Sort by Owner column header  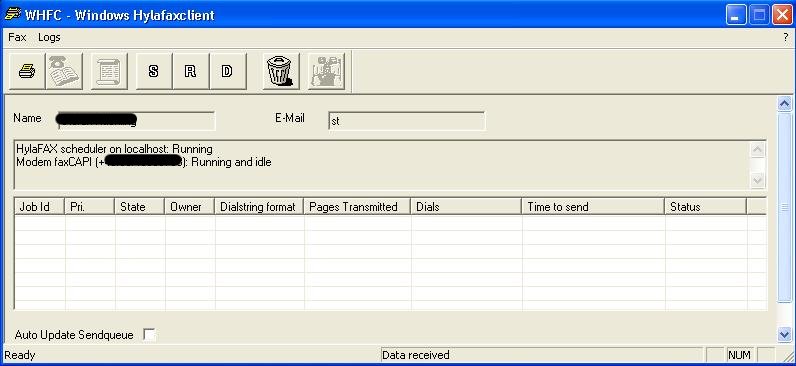tap(190, 207)
